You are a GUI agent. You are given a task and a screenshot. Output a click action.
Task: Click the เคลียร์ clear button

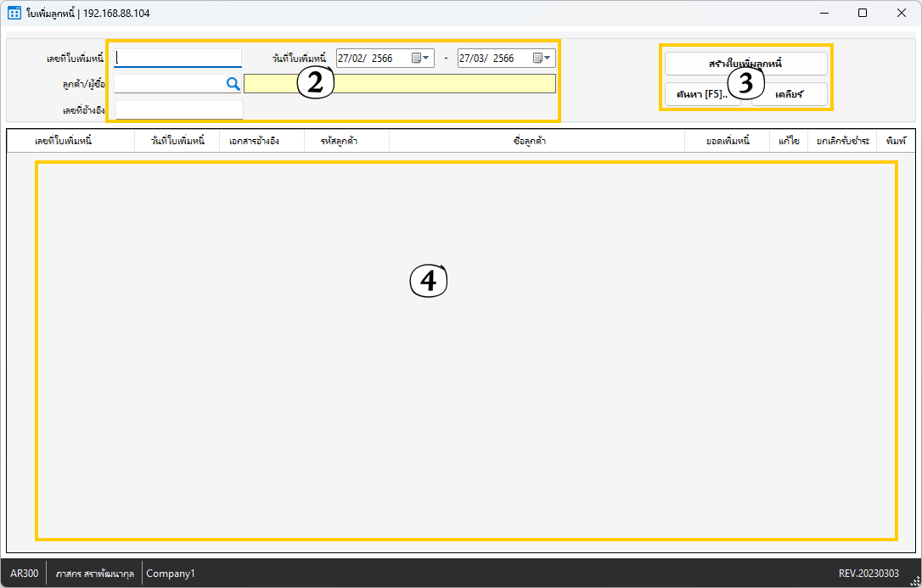790,94
